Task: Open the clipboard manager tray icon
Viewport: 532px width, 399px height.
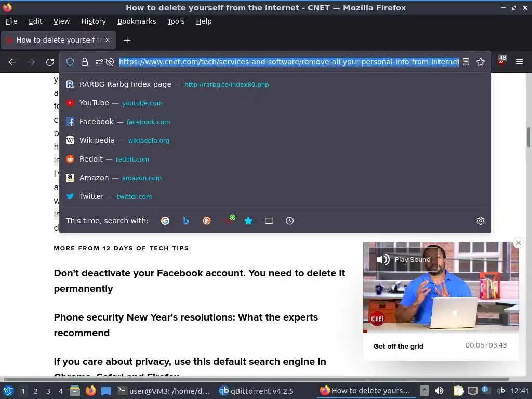Action: [x=458, y=391]
